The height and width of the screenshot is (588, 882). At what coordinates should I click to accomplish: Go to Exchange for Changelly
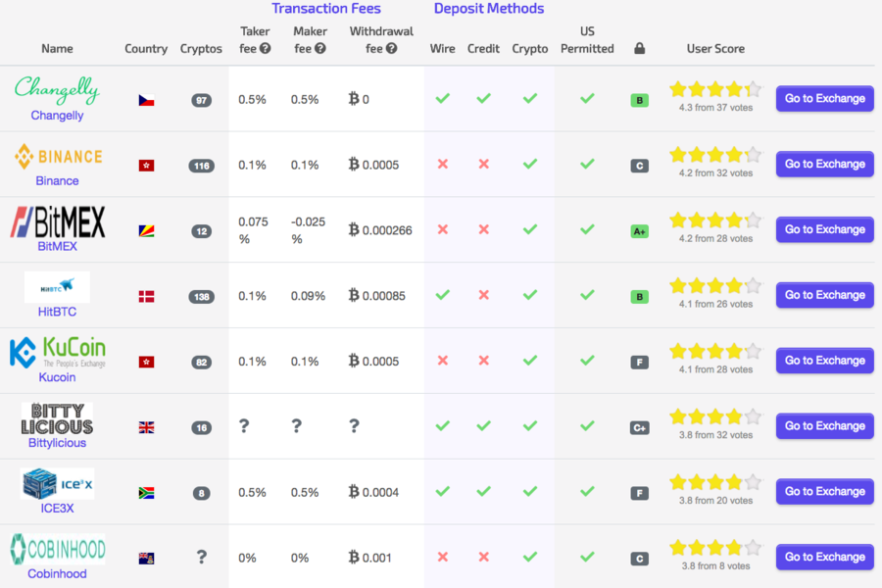[824, 98]
